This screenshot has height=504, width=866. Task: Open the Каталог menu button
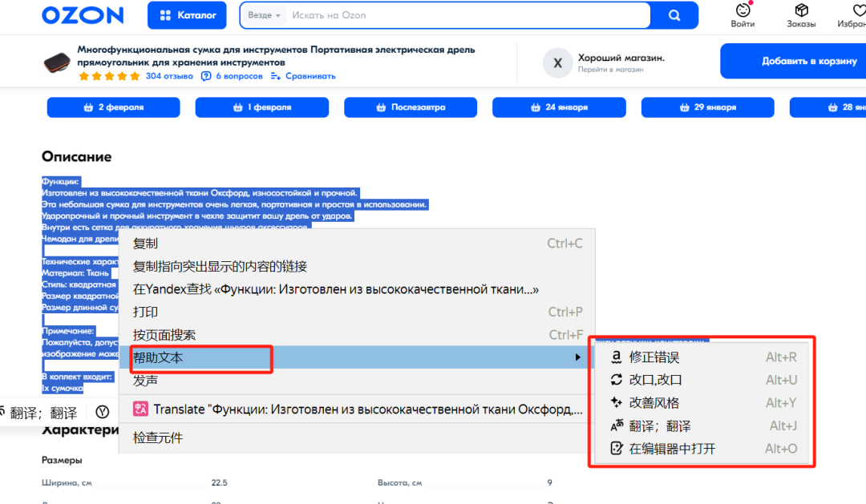(x=187, y=15)
